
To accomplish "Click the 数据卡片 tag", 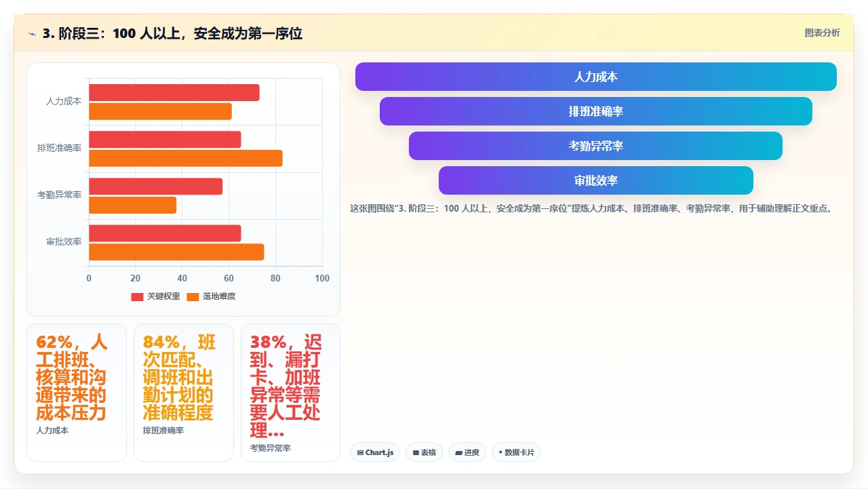I will click(516, 452).
